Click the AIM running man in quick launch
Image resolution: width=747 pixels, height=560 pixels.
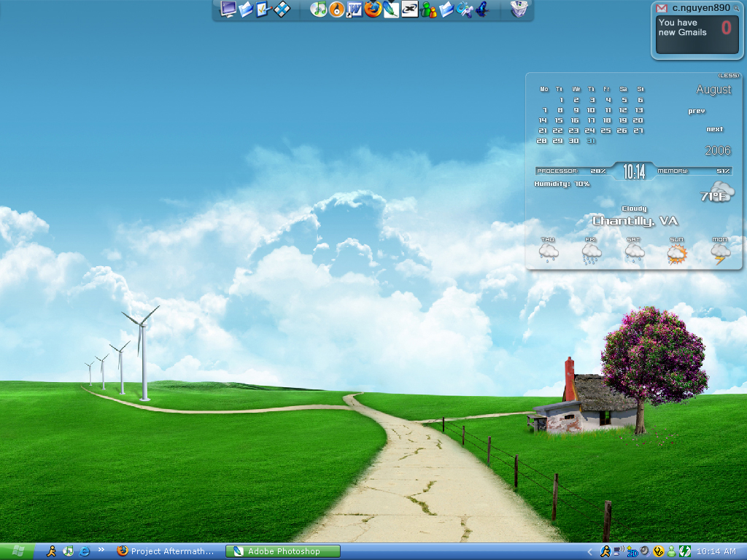click(x=51, y=551)
